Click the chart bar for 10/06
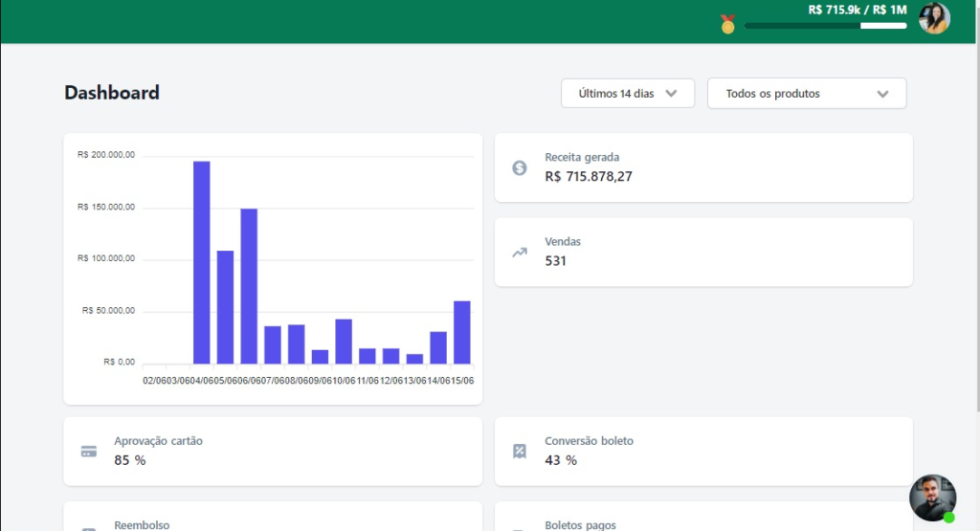This screenshot has width=980, height=531. click(344, 342)
